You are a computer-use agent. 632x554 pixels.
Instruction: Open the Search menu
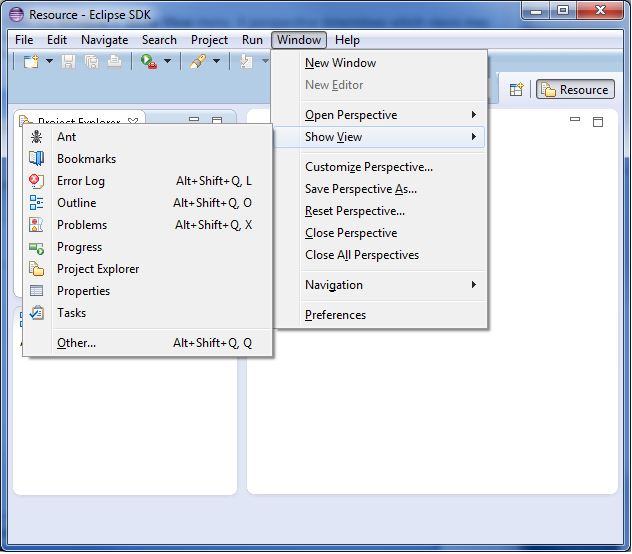(159, 40)
